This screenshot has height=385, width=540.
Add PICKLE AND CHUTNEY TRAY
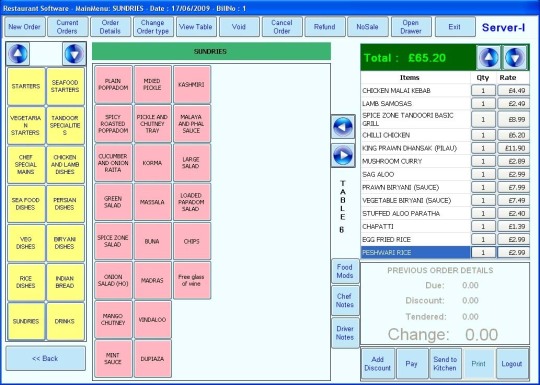(153, 124)
